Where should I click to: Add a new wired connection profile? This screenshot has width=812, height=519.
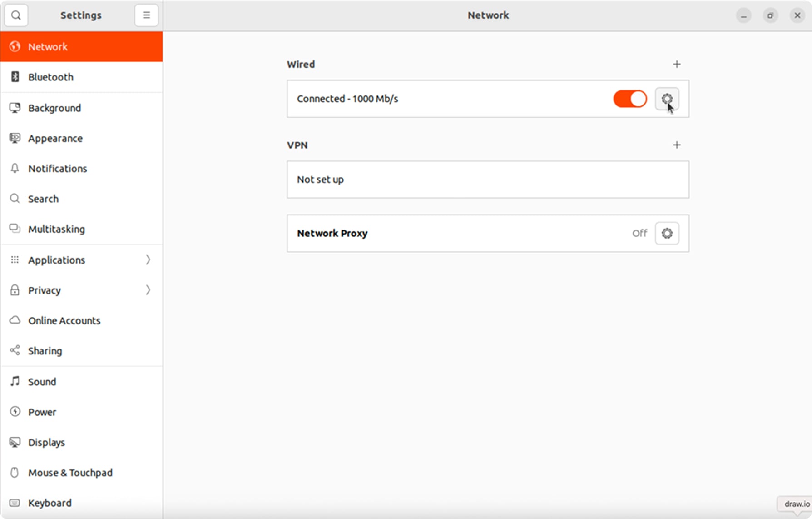tap(677, 65)
